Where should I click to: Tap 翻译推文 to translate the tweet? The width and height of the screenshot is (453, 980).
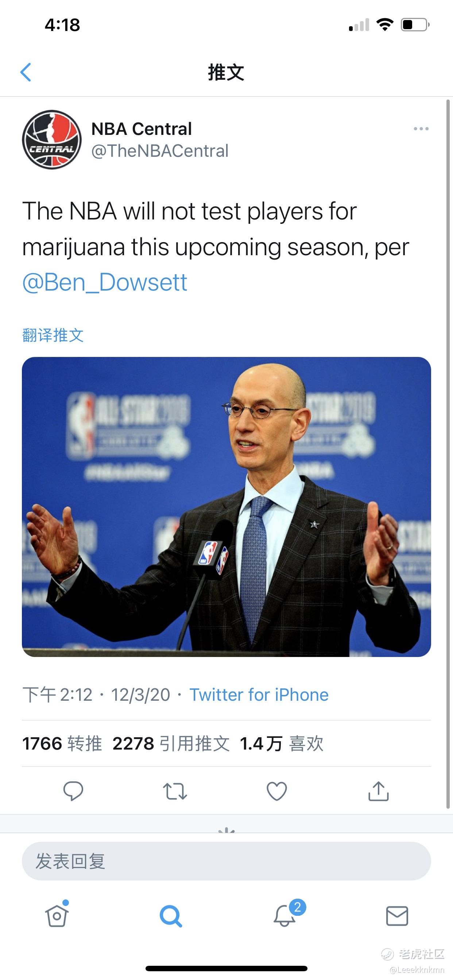pyautogui.click(x=53, y=335)
